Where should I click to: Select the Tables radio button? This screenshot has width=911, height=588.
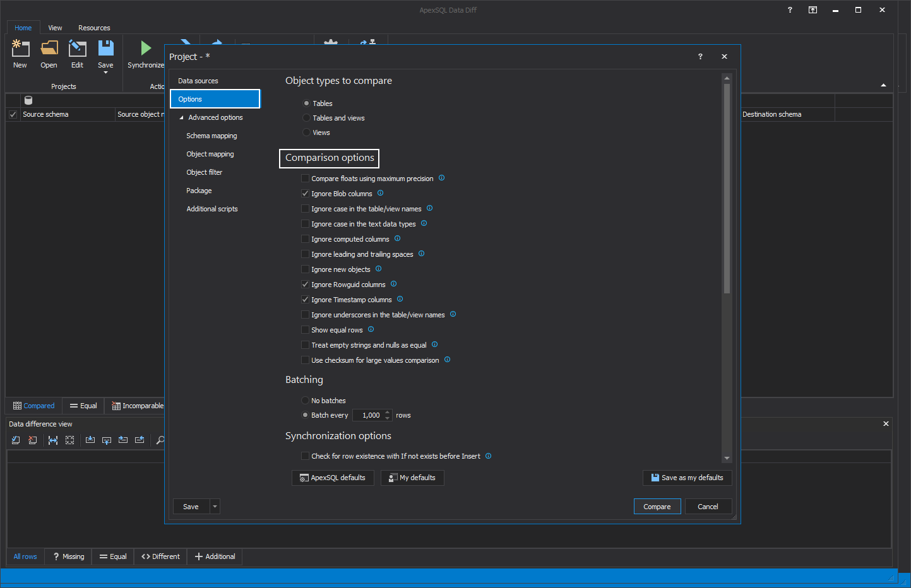307,103
